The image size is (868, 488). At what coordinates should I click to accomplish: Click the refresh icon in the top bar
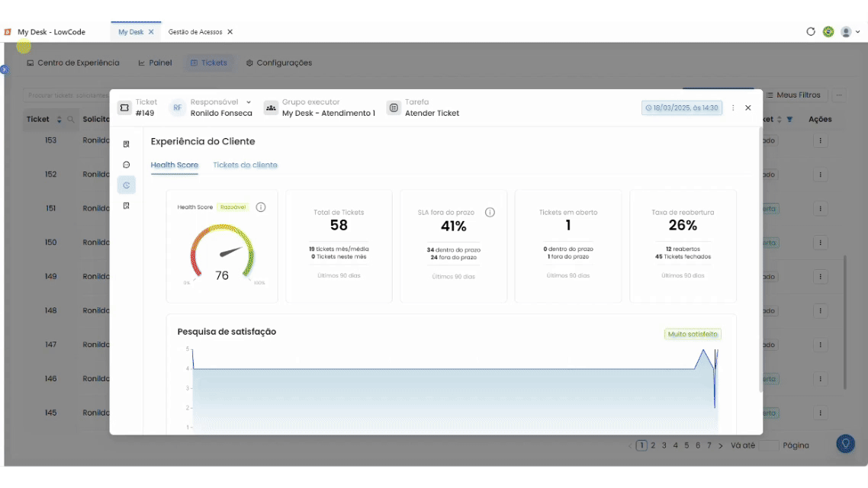811,31
